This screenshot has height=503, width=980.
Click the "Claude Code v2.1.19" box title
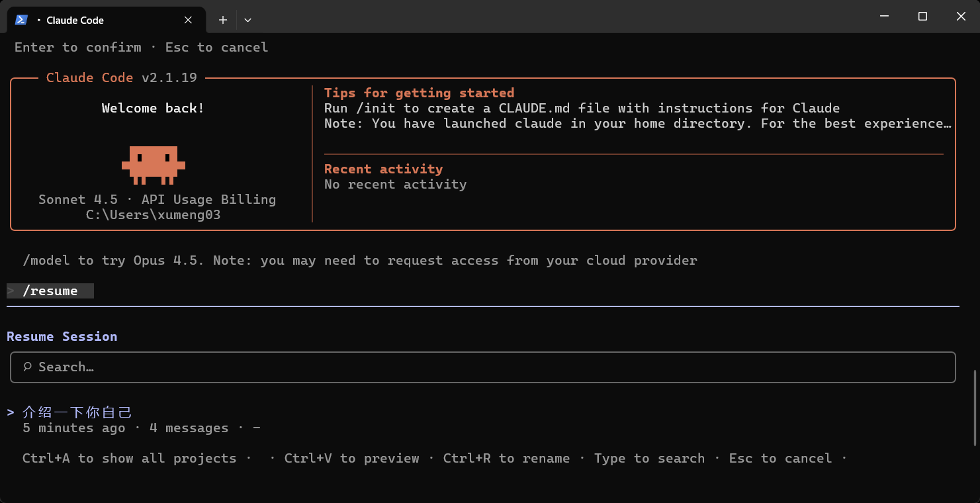(122, 78)
